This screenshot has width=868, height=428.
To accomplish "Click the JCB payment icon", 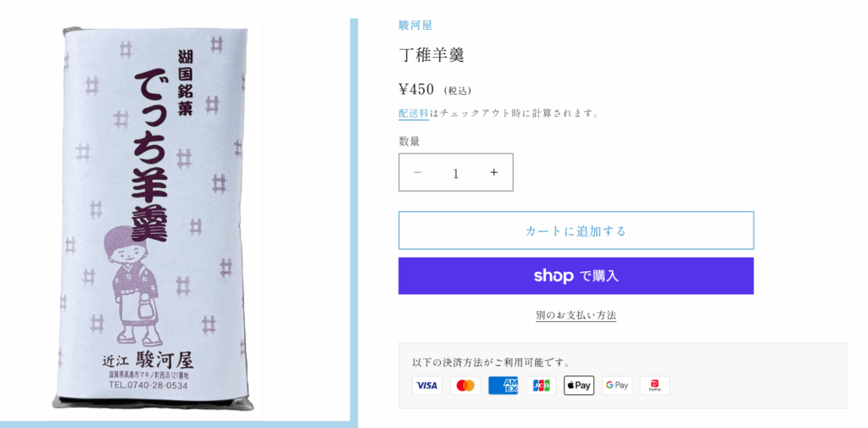I will [541, 386].
